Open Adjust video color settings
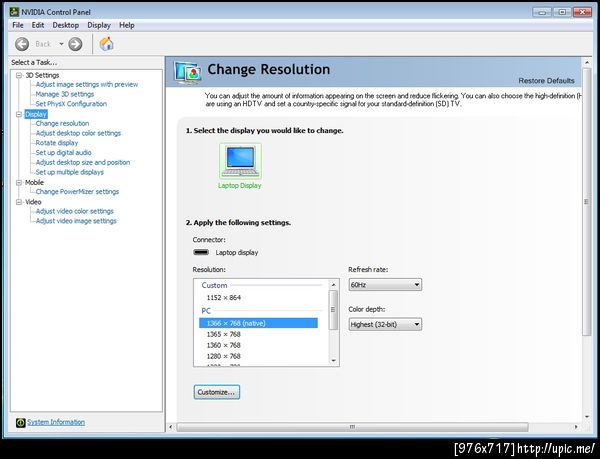This screenshot has width=600, height=459. tap(75, 211)
